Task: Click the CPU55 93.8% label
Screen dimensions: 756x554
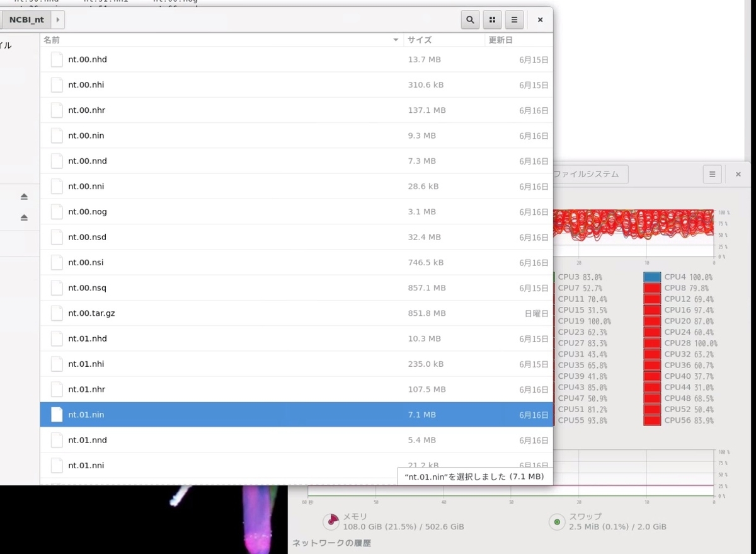Action: 582,420
